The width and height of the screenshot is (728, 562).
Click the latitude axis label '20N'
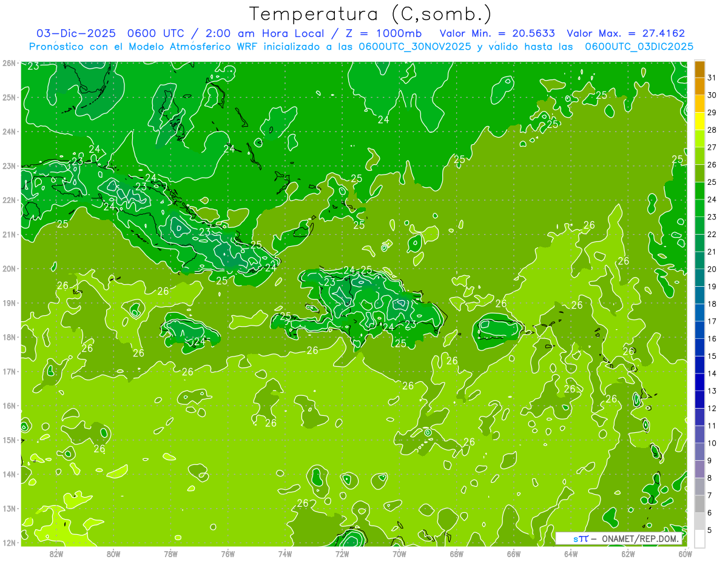8,269
